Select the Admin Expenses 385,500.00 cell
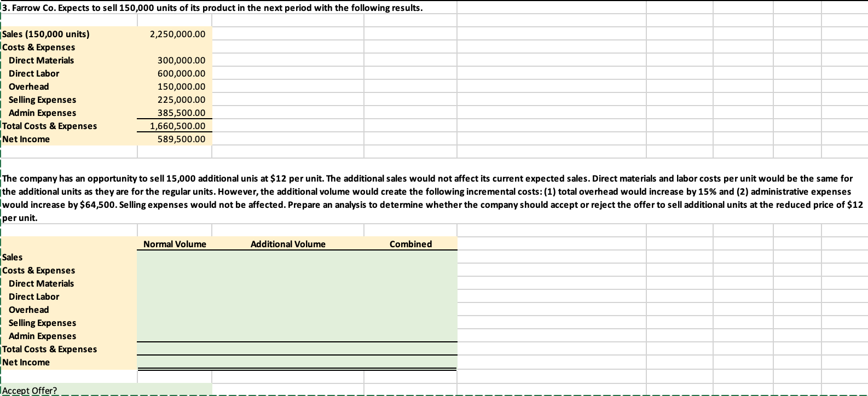 [175, 113]
